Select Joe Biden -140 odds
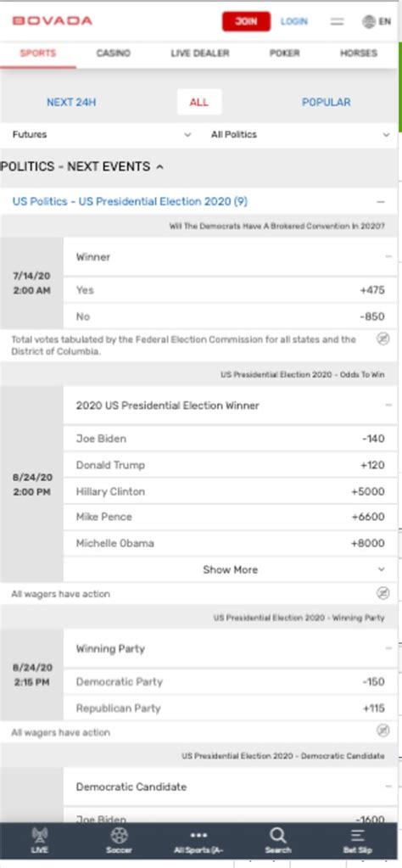The width and height of the screenshot is (402, 868). tap(230, 439)
